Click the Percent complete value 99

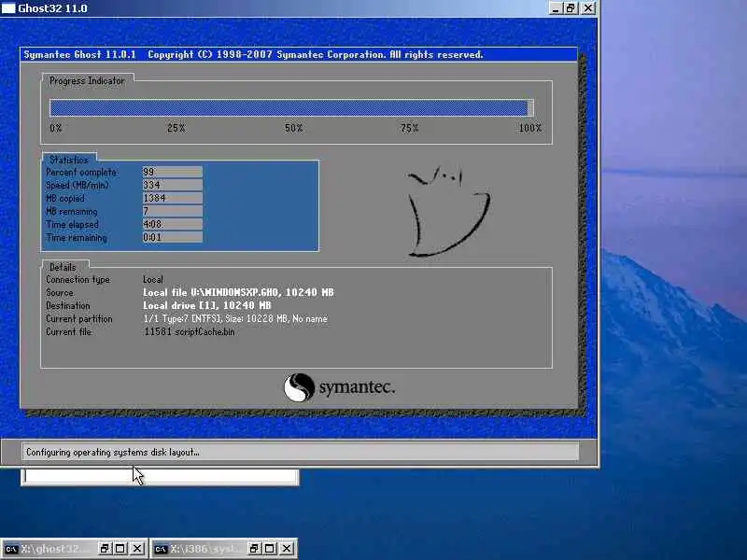point(173,172)
